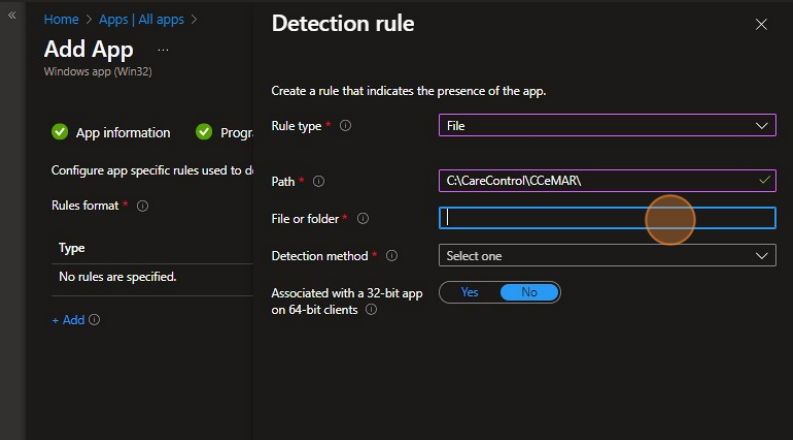Click info icon next to Rule type
Screen dimensions: 793x440
click(x=346, y=126)
